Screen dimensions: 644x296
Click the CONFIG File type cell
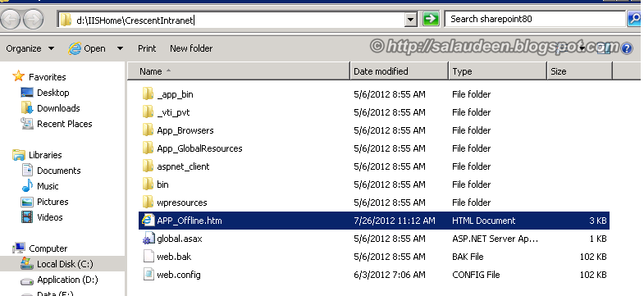pyautogui.click(x=476, y=275)
